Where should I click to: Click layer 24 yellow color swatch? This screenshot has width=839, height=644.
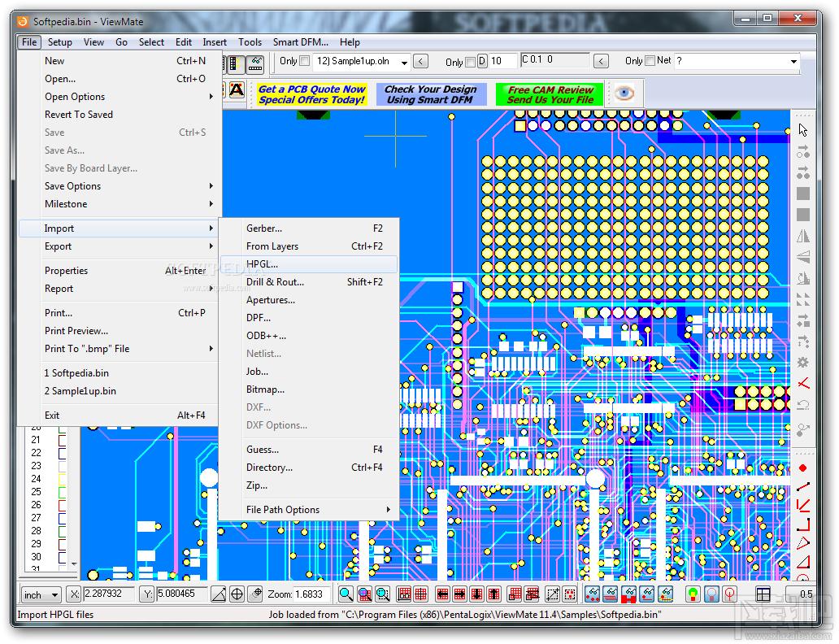62,479
